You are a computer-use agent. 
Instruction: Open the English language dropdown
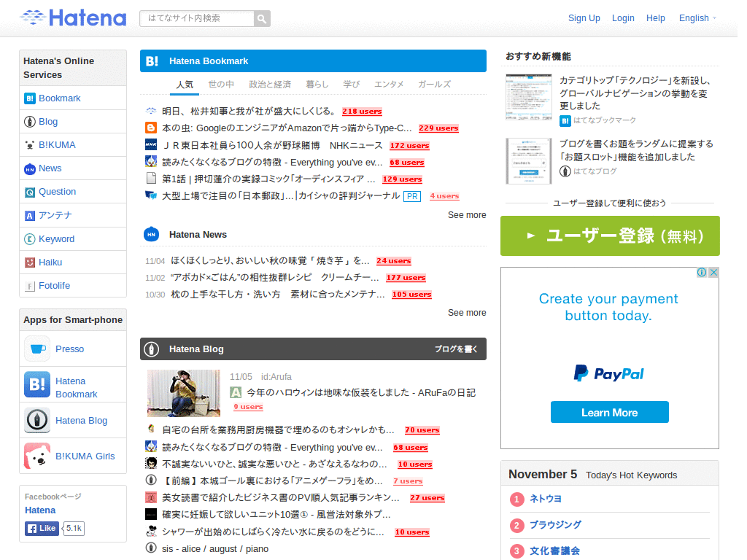tap(697, 18)
